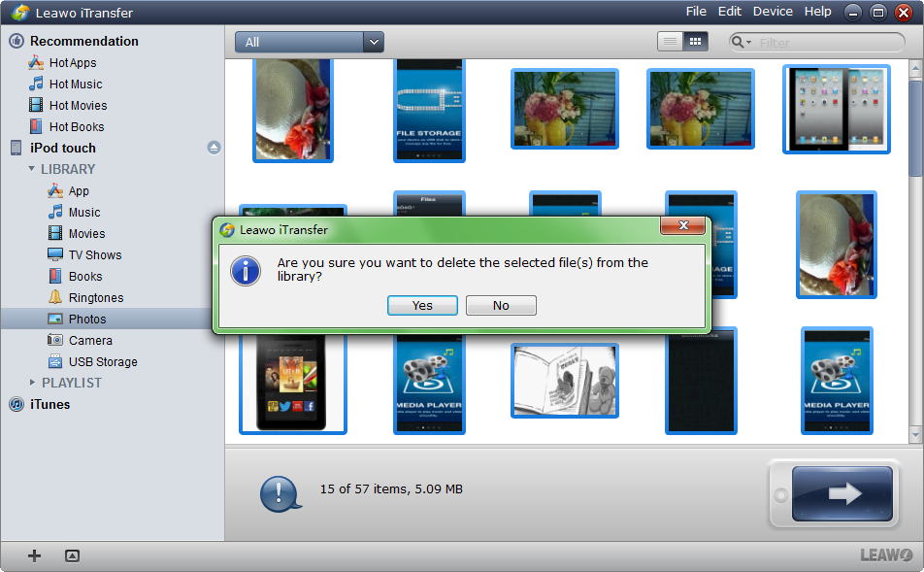The width and height of the screenshot is (924, 572).
Task: Click the Recommendation section icon
Action: (16, 41)
